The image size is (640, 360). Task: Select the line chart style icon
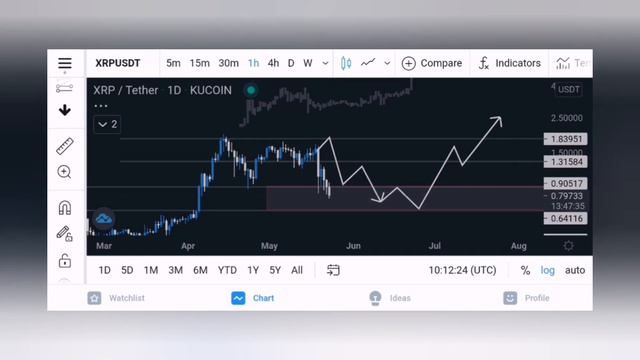368,62
